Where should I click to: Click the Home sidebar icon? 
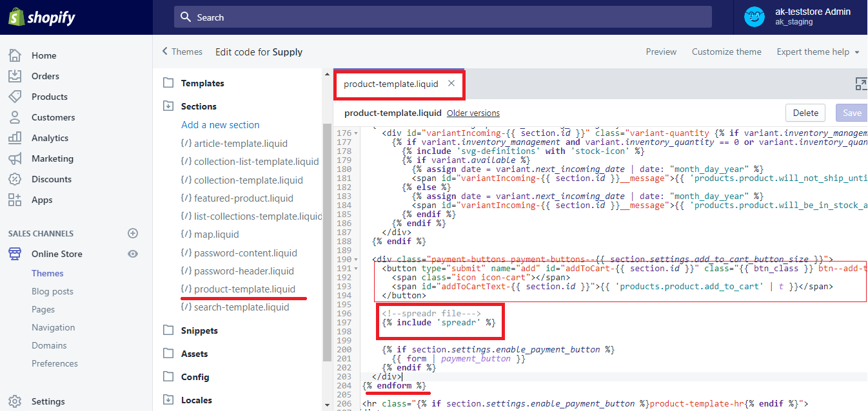(x=15, y=55)
